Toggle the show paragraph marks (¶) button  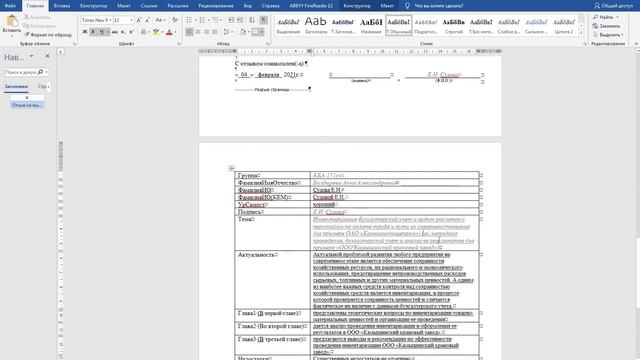tap(264, 20)
